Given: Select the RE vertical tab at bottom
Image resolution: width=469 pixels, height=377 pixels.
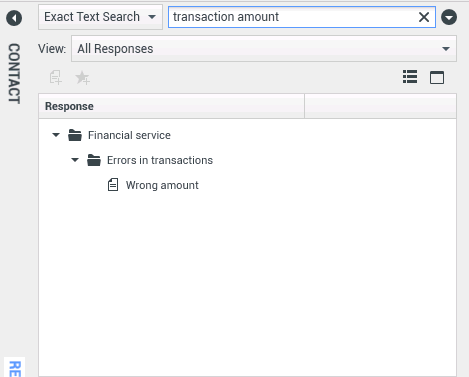Looking at the screenshot, I should click(15, 368).
